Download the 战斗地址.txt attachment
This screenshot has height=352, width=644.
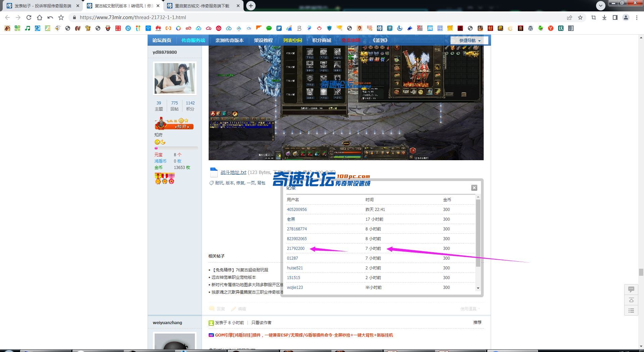click(233, 172)
